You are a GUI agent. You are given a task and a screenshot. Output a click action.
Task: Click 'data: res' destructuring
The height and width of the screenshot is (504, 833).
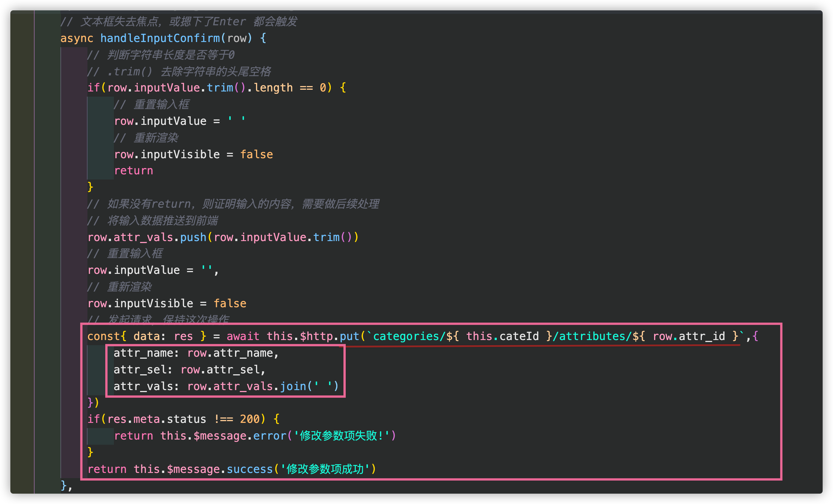tap(163, 336)
